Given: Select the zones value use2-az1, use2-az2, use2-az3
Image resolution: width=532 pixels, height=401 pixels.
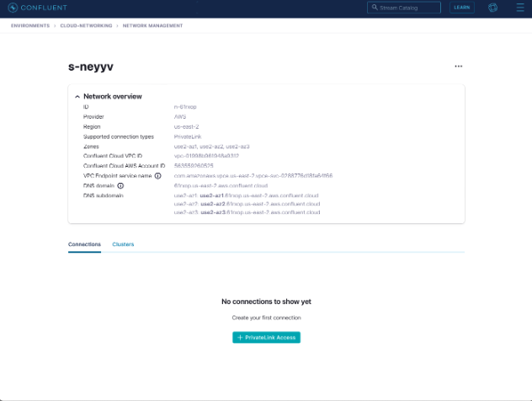Looking at the screenshot, I should tap(212, 147).
